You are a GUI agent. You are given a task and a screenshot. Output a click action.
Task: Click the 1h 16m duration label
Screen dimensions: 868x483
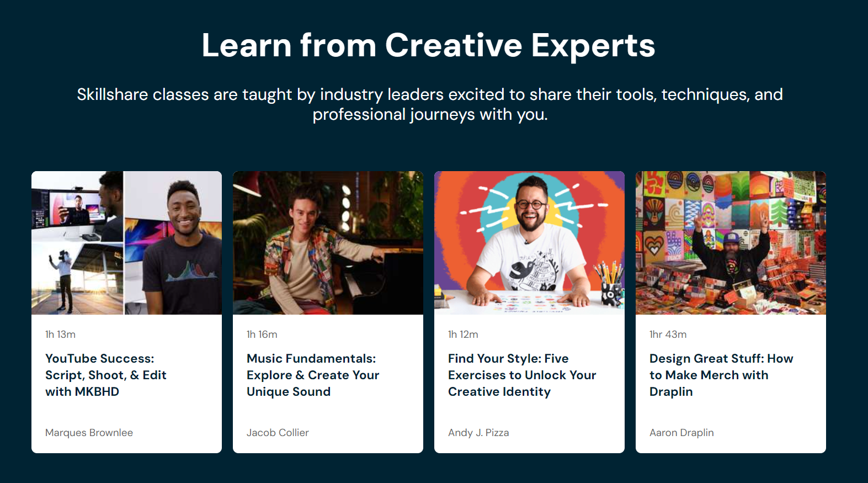262,335
